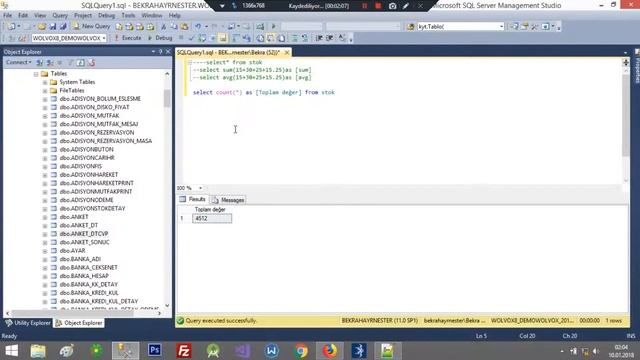Screen dimensions: 640x360
Task: Open the Window menu
Action: point(152,16)
